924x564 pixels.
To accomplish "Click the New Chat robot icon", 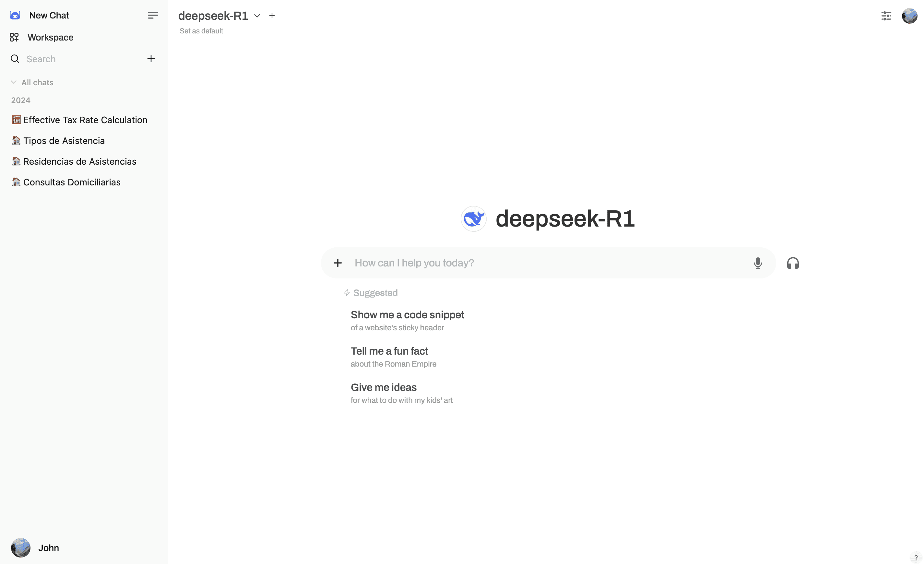I will tap(15, 15).
